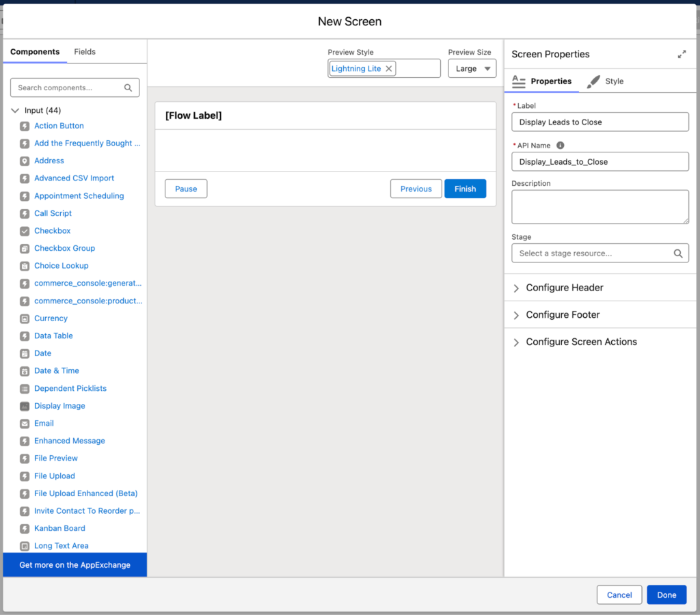
Task: Switch to the Fields tab
Action: (x=85, y=52)
